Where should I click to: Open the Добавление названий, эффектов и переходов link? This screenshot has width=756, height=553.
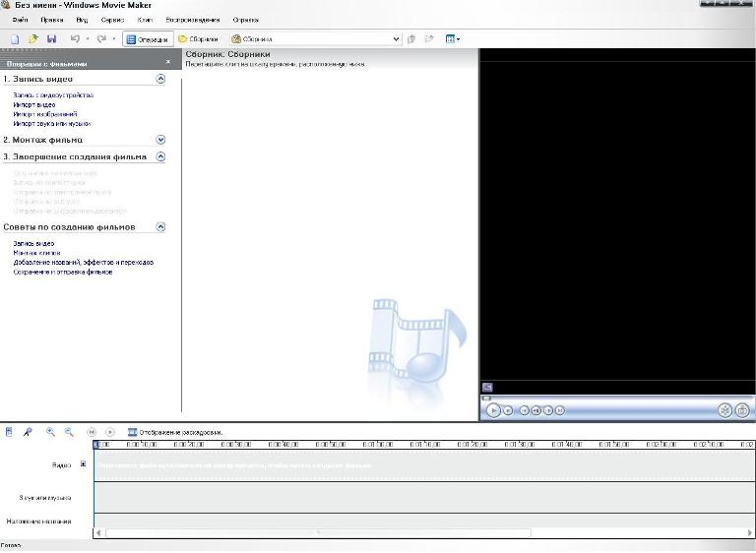[84, 263]
